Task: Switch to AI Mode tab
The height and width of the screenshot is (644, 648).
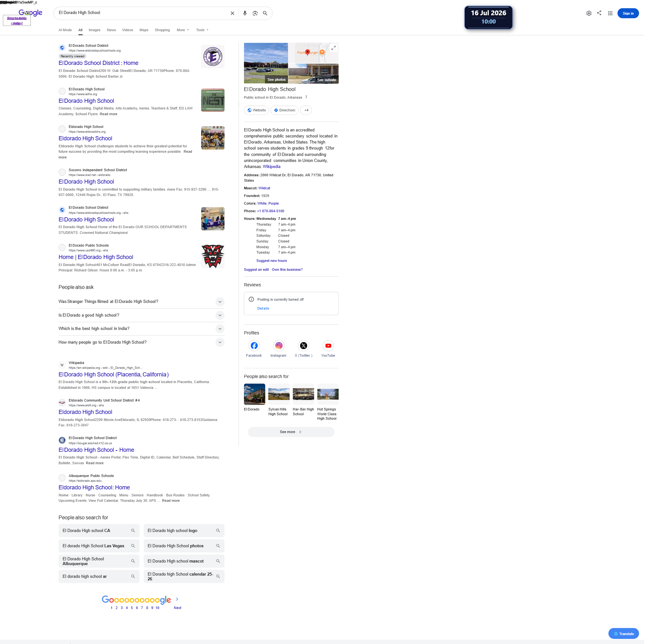Action: [65, 30]
